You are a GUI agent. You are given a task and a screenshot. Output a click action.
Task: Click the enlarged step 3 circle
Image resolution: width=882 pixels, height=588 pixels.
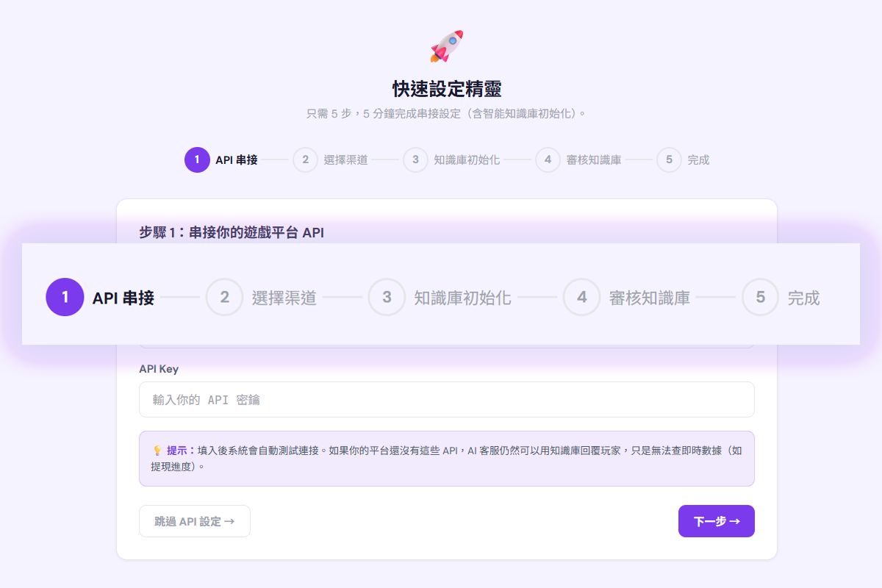pyautogui.click(x=387, y=297)
